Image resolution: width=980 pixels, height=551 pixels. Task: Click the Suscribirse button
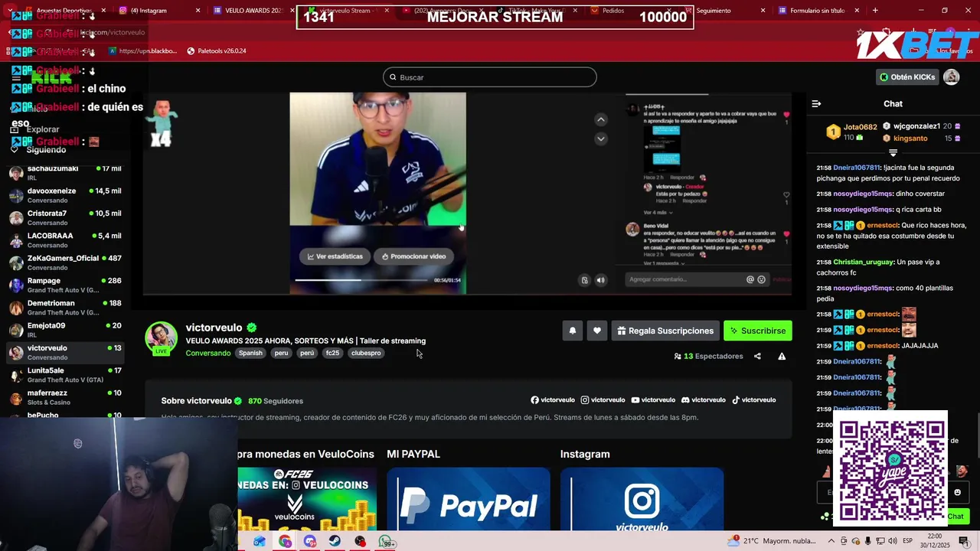point(758,331)
